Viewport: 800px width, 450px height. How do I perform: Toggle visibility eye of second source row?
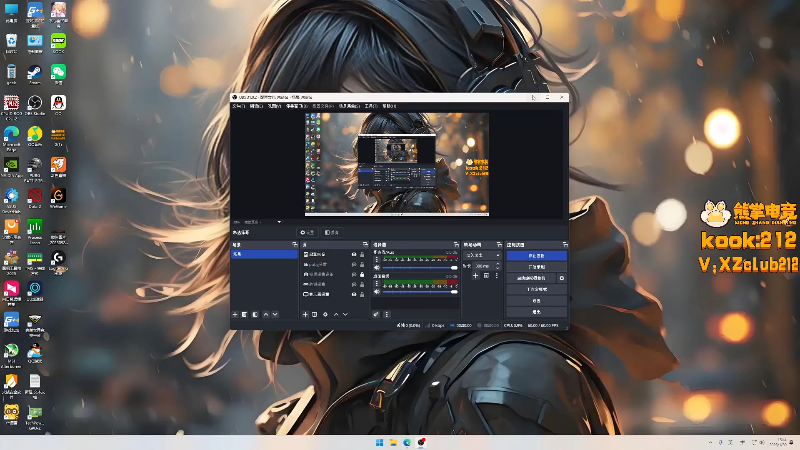354,265
